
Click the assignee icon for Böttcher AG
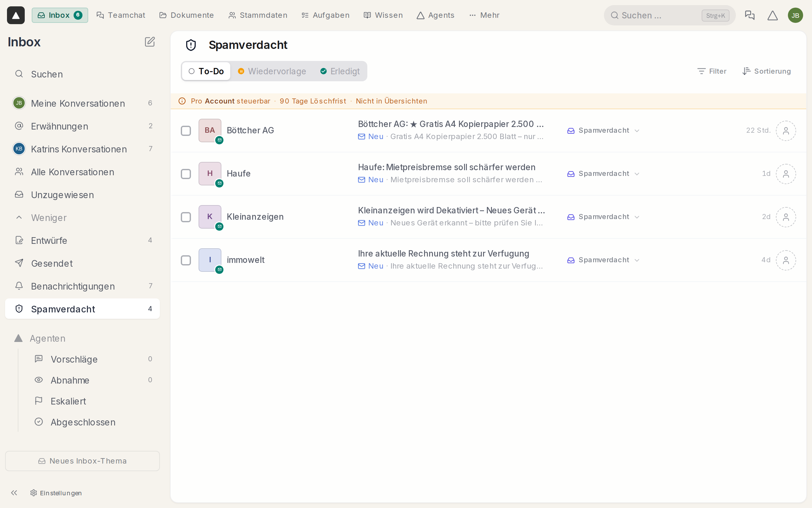[x=785, y=130]
